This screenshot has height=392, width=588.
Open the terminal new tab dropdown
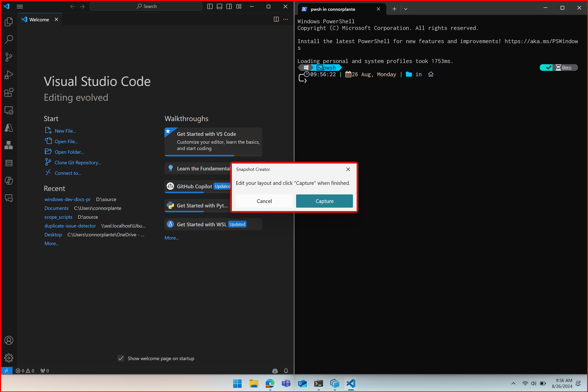(x=406, y=10)
